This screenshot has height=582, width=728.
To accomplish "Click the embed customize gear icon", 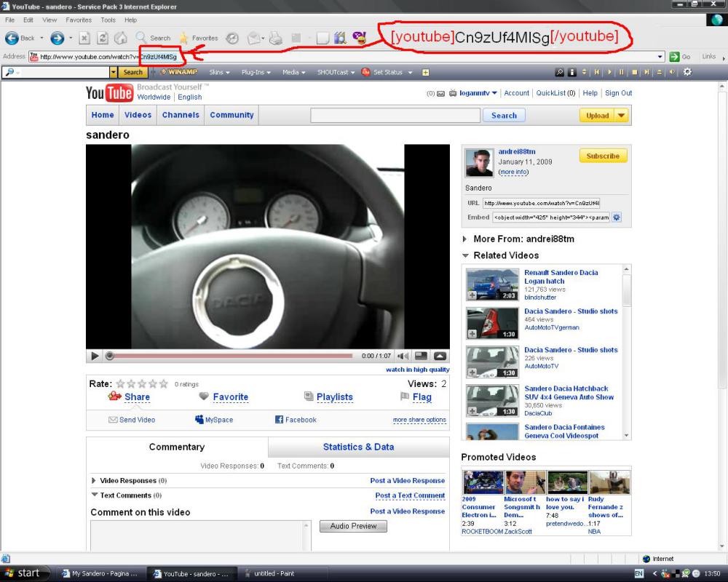I will 617,217.
